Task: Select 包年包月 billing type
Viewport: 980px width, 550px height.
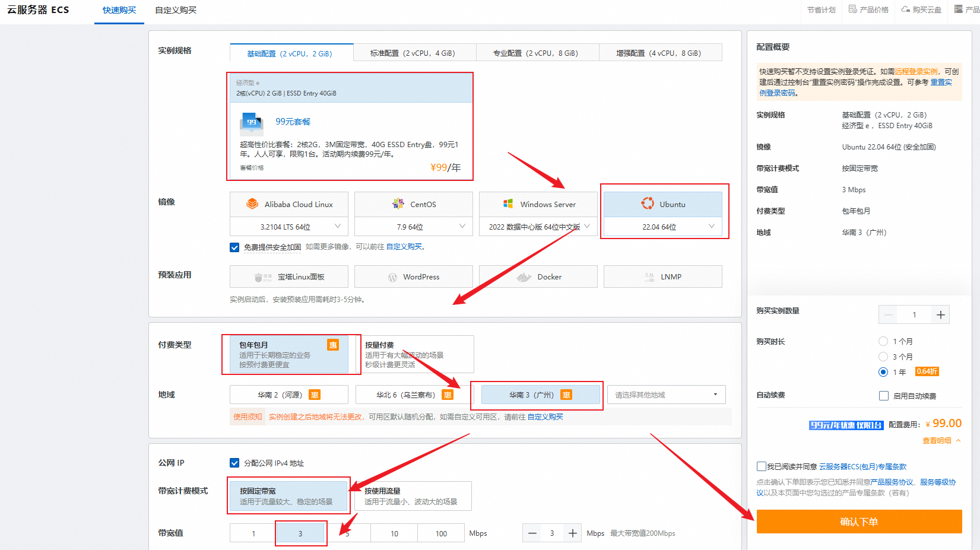Action: pos(289,354)
